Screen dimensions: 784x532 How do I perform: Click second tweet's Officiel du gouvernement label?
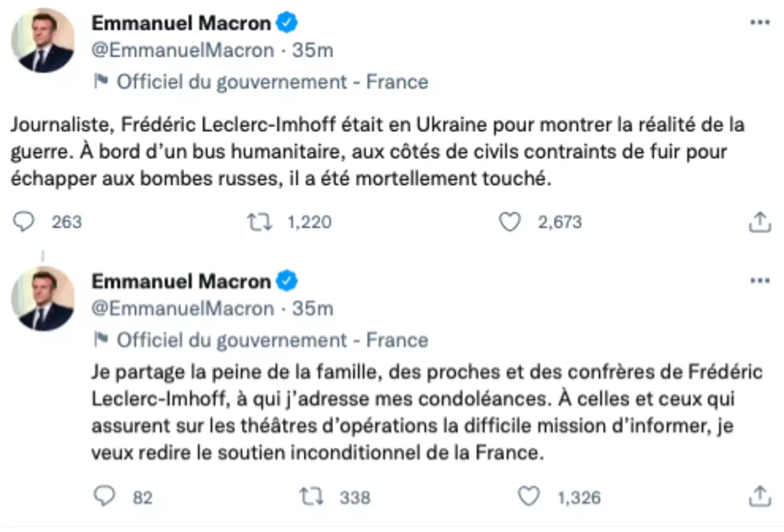pos(272,340)
